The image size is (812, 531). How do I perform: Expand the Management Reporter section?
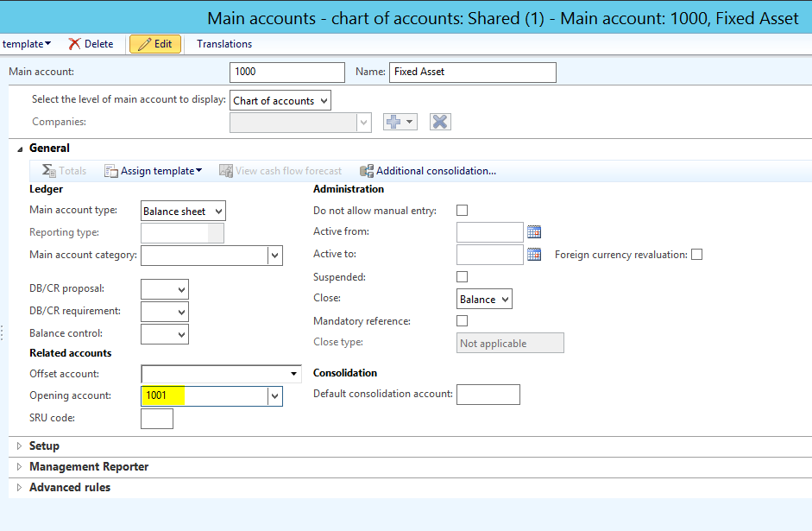(x=88, y=467)
